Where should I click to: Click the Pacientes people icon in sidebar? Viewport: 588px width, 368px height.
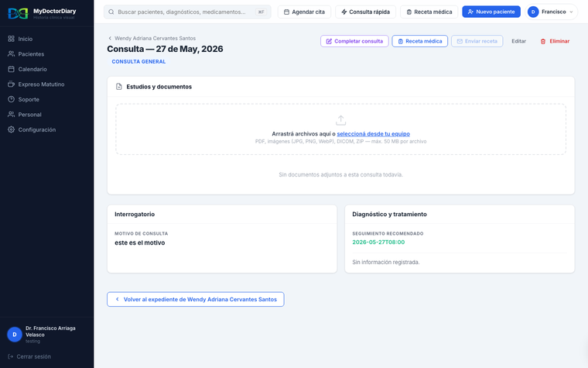(12, 53)
